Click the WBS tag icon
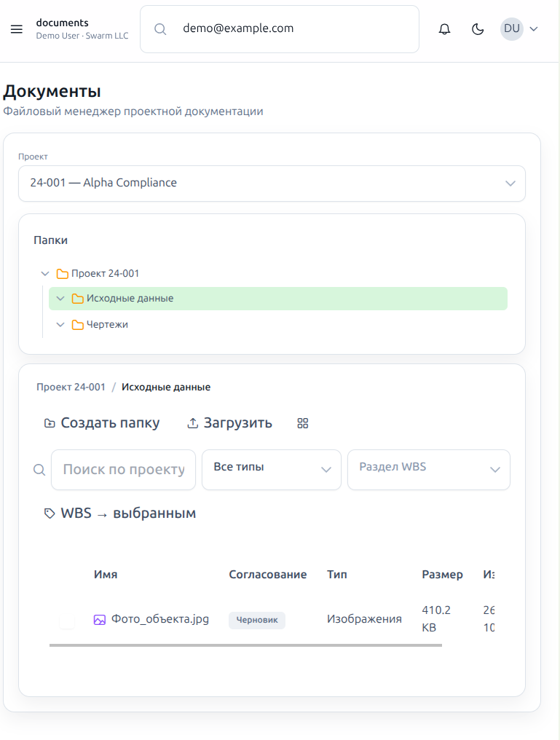Image resolution: width=560 pixels, height=740 pixels. (49, 513)
